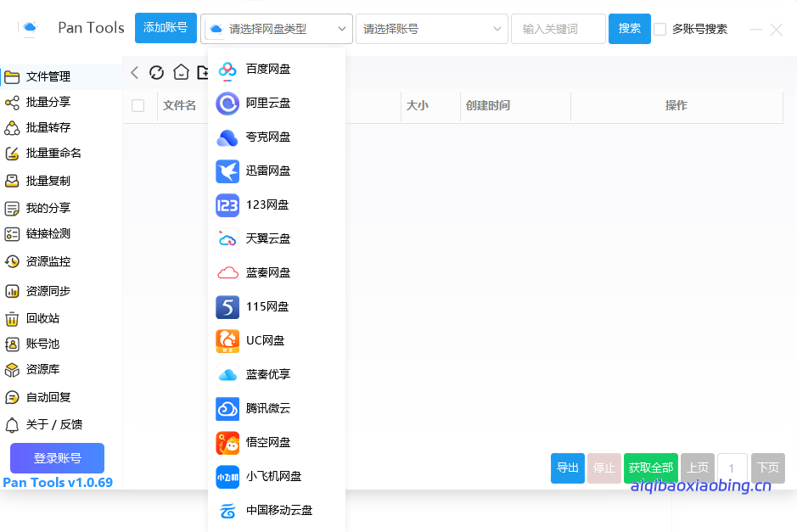Click the 搜索 button
This screenshot has height=532, width=797.
point(629,29)
